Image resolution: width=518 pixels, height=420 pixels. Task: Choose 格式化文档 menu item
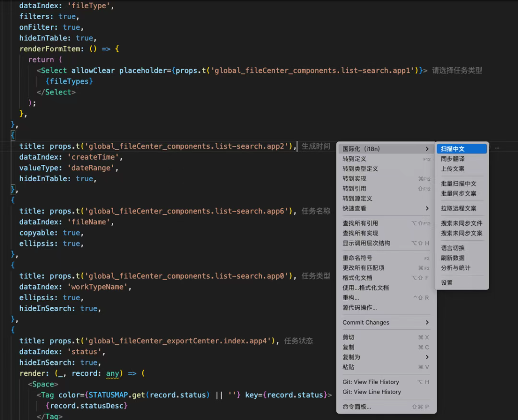(386, 278)
